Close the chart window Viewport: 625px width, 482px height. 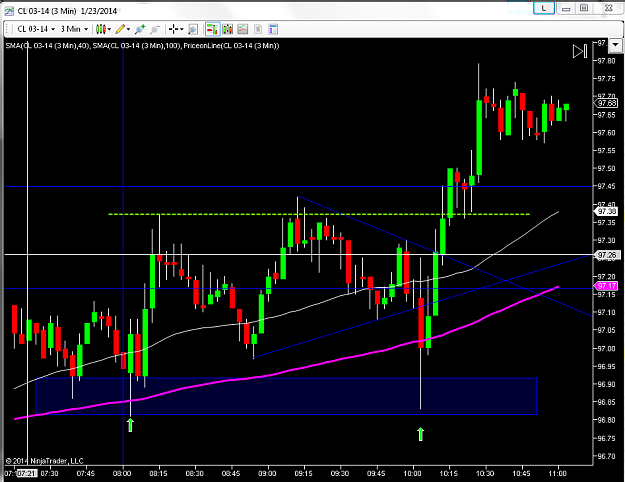pyautogui.click(x=608, y=8)
